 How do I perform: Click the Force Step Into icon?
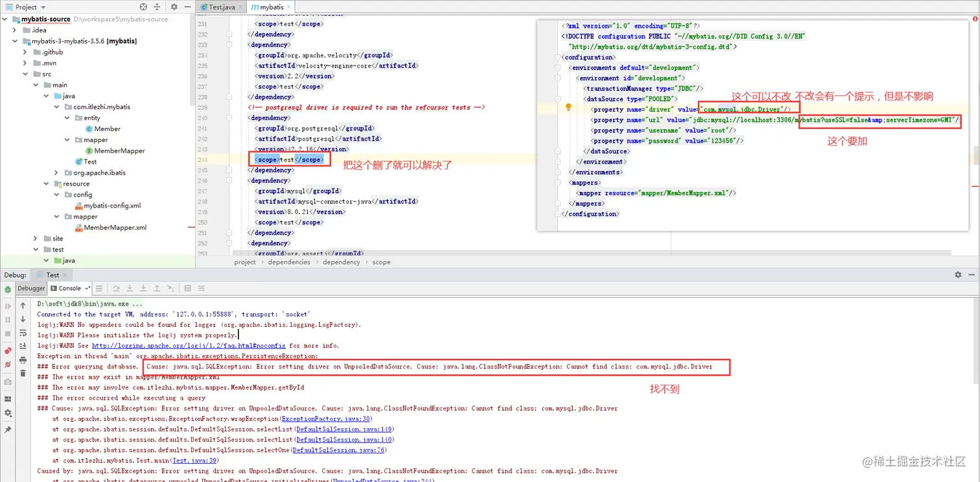143,288
